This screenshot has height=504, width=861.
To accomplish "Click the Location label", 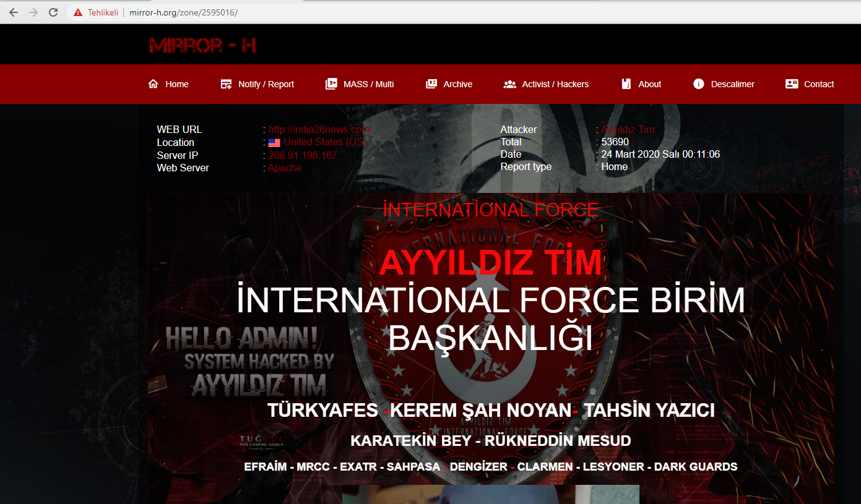I will pos(176,143).
